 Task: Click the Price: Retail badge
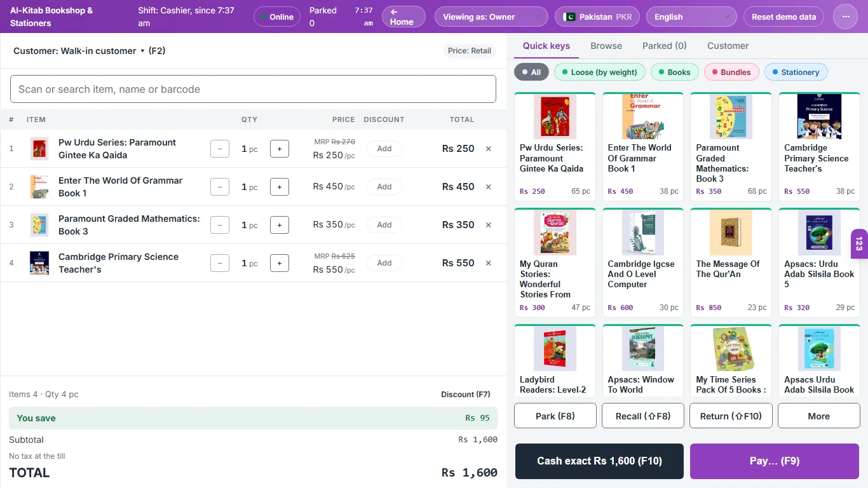coord(470,51)
